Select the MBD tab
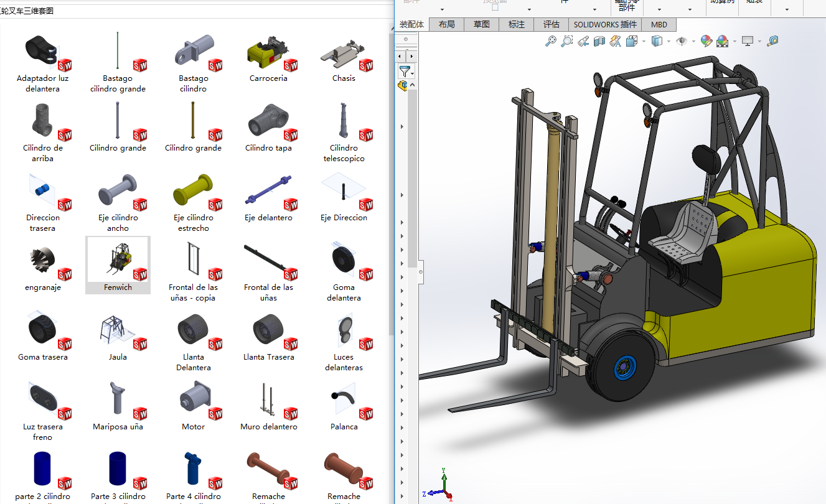 pos(659,24)
